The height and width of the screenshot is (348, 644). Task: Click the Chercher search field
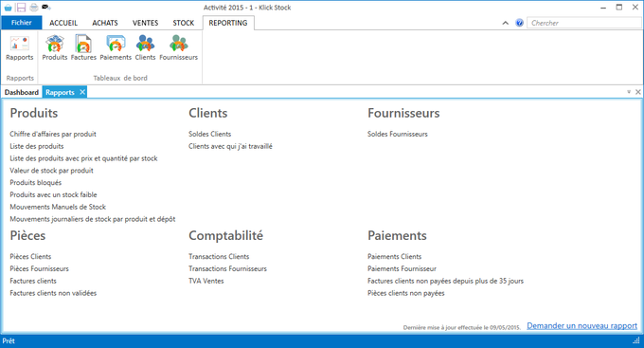(583, 23)
